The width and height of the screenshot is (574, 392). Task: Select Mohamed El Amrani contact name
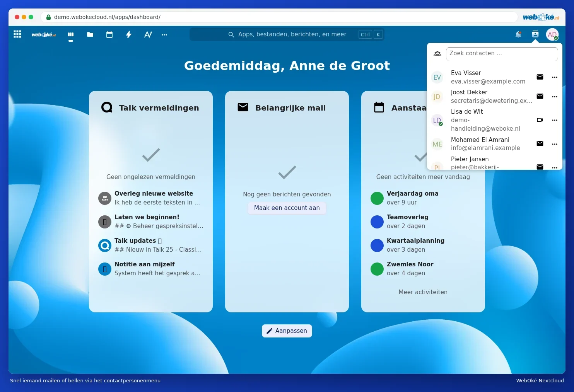(x=480, y=140)
